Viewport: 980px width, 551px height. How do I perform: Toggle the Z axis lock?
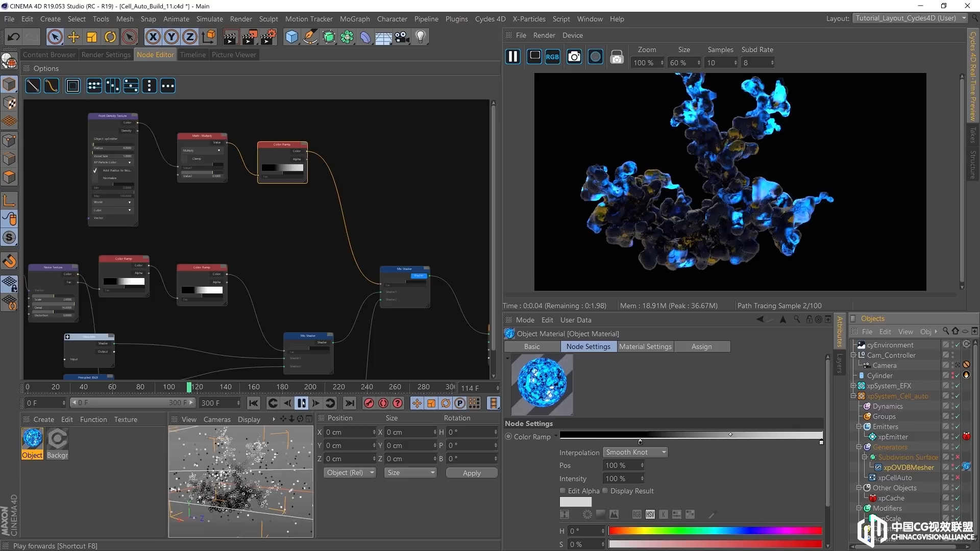point(190,37)
